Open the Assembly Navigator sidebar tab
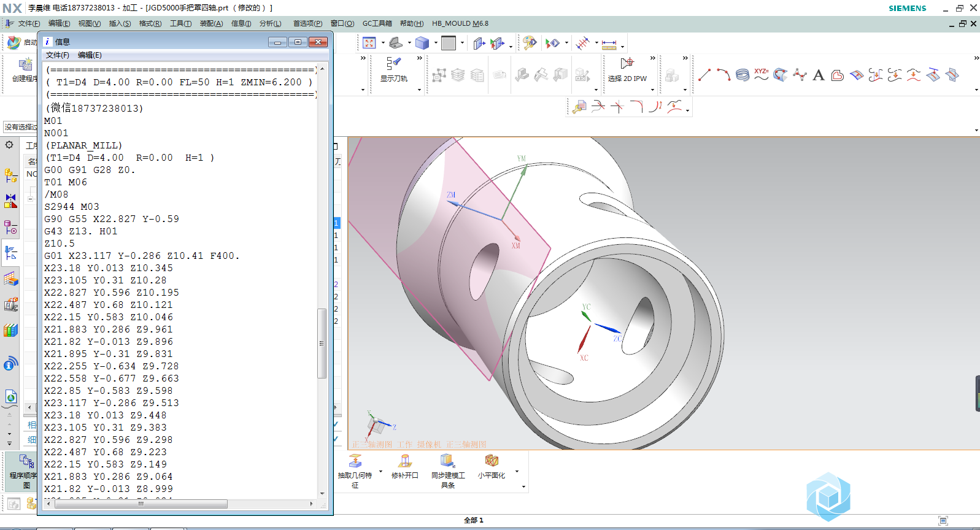This screenshot has width=980, height=530. (10, 176)
